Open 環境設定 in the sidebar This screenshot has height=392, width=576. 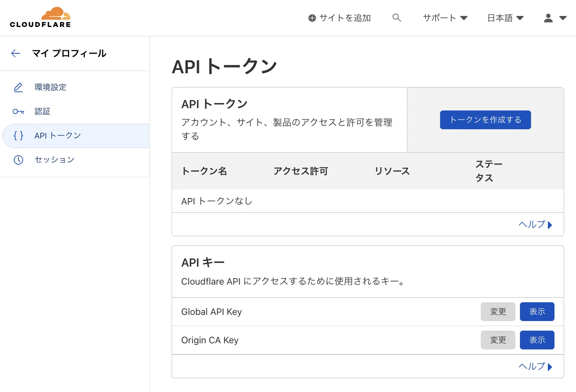(50, 87)
